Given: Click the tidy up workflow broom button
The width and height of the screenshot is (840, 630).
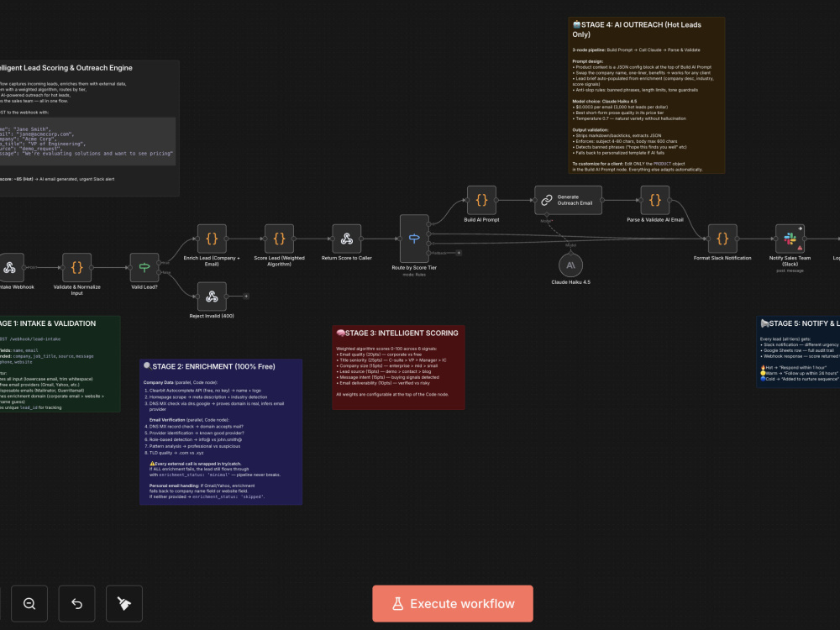Looking at the screenshot, I should 124,604.
